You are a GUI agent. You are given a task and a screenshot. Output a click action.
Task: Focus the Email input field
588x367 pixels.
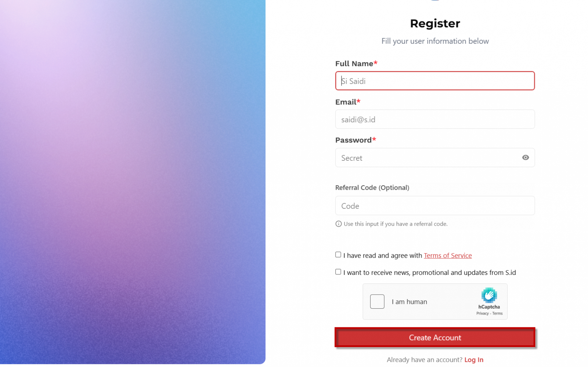point(434,119)
